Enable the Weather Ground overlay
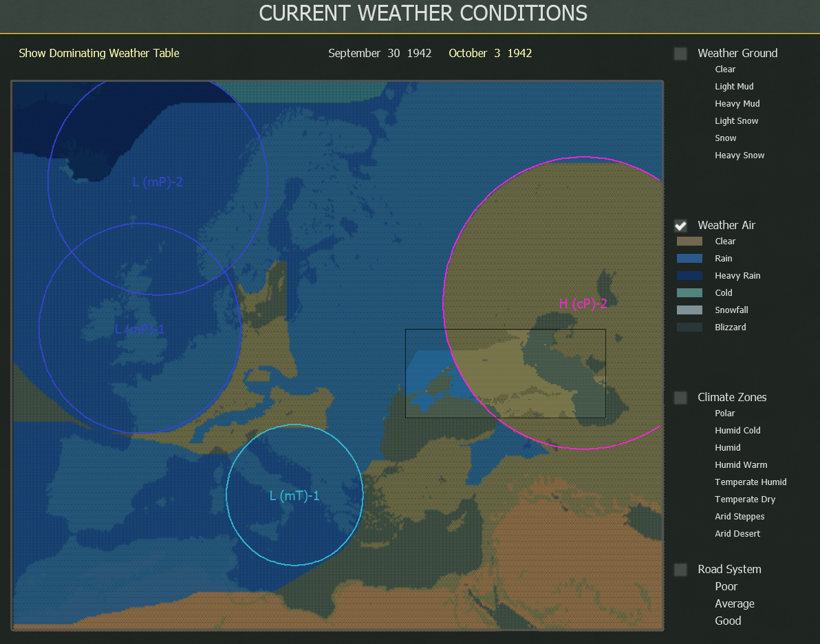The width and height of the screenshot is (820, 644). pos(680,53)
